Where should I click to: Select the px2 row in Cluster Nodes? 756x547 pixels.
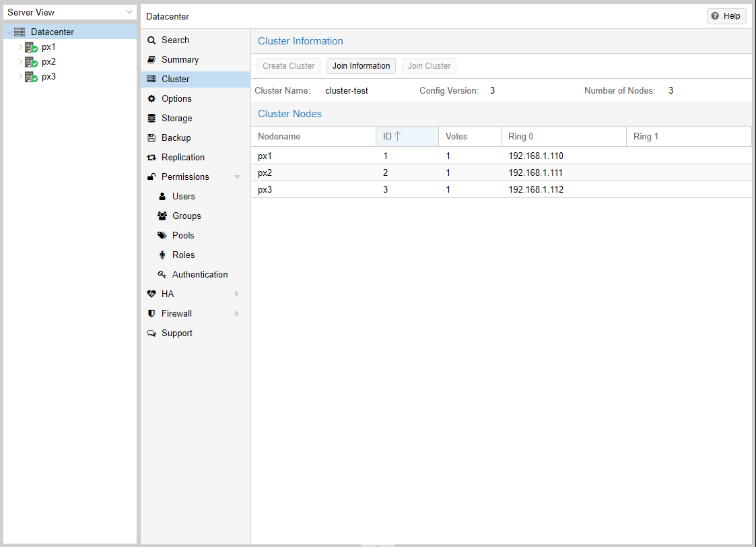(501, 172)
